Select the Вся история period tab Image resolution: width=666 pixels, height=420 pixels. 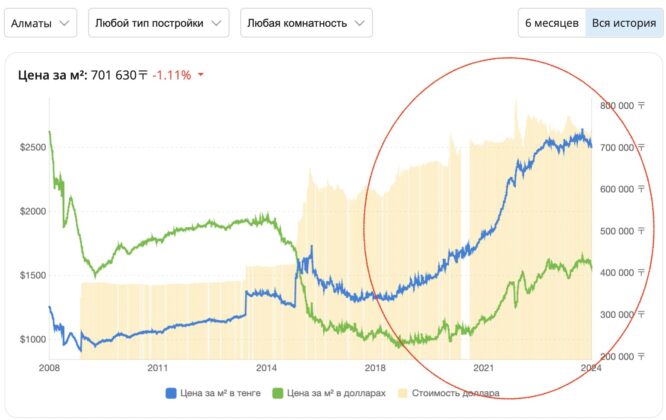click(624, 23)
